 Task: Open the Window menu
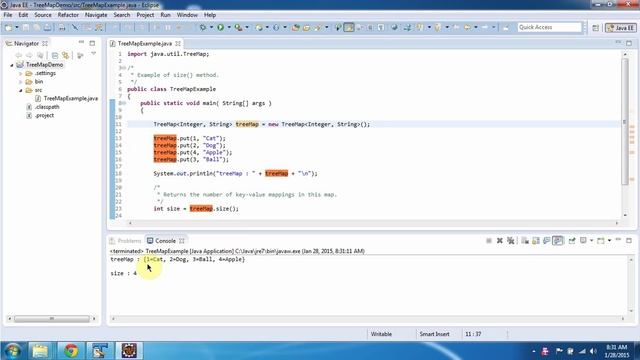[187, 15]
